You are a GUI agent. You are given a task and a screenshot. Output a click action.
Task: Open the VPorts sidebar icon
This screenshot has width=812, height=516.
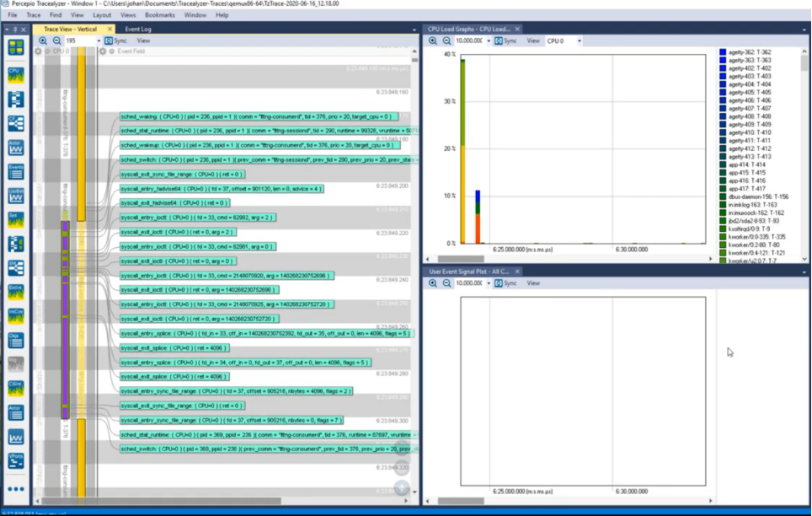(x=15, y=460)
